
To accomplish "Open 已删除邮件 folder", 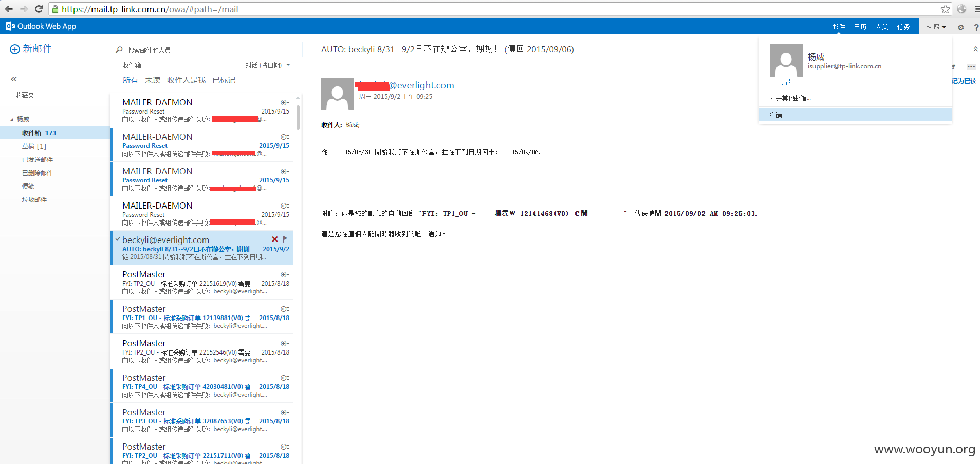I will coord(37,173).
